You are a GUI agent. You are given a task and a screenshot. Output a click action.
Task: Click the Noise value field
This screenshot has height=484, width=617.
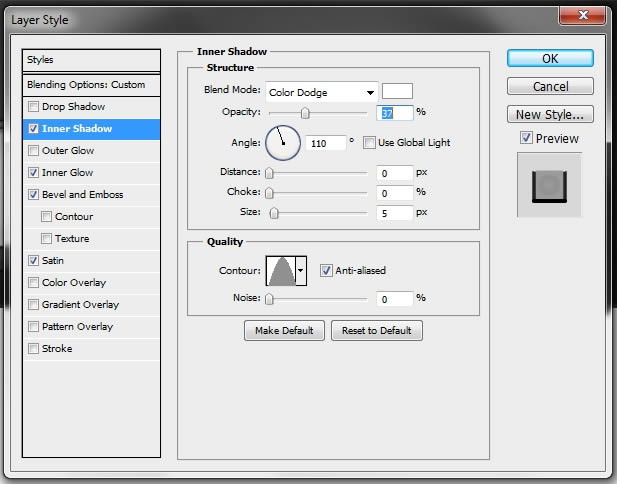tap(395, 299)
